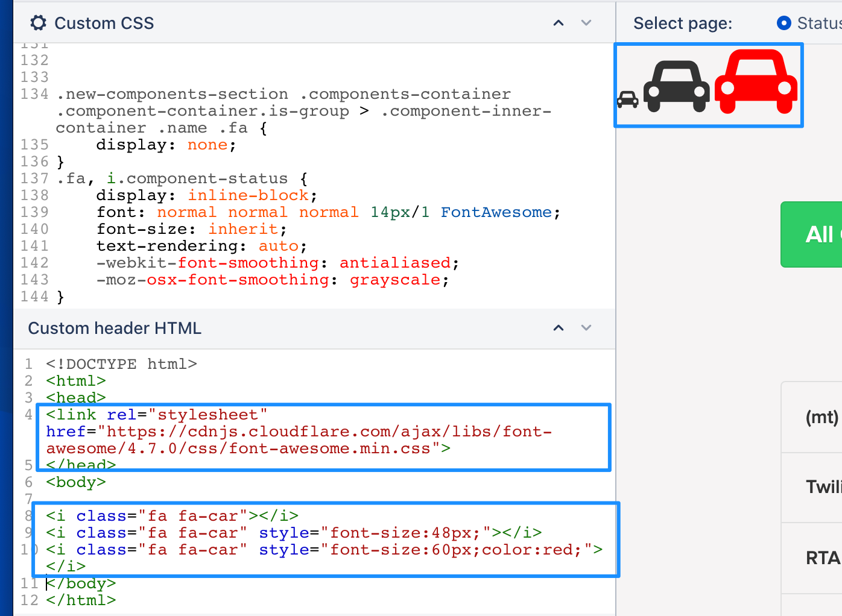
Task: Collapse the Custom header HTML section
Action: [x=558, y=328]
